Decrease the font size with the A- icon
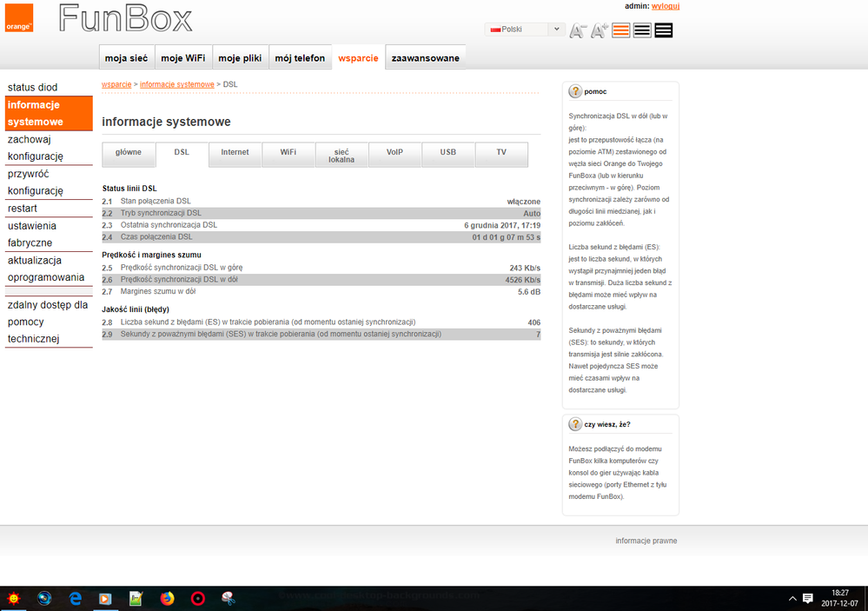The height and width of the screenshot is (611, 868). coord(578,30)
